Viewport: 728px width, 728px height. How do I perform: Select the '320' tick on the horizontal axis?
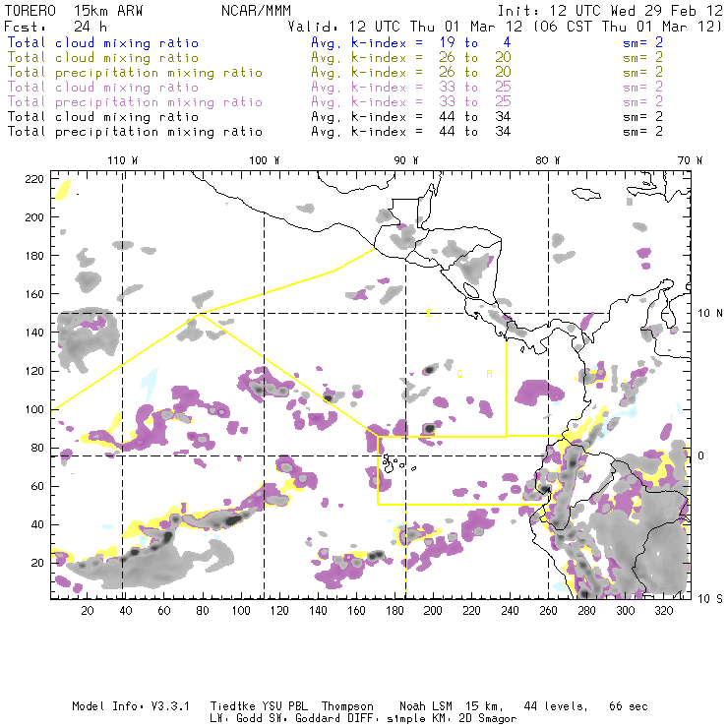pos(663,611)
